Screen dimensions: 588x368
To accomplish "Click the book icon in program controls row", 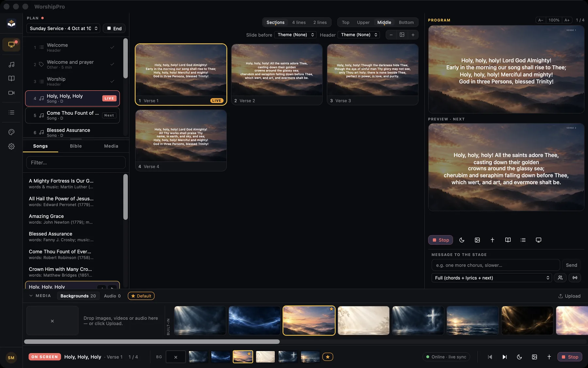I will click(x=508, y=240).
